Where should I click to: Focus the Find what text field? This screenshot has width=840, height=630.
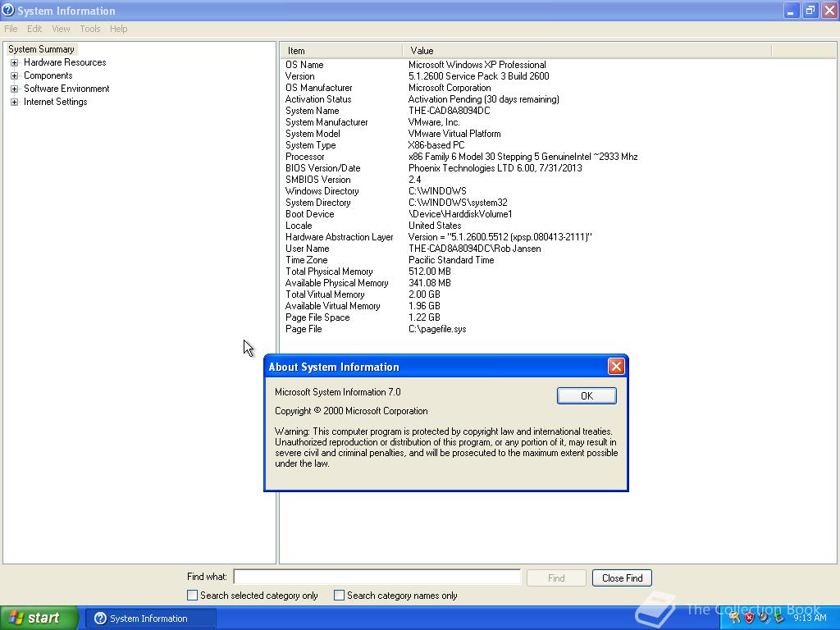coord(377,577)
